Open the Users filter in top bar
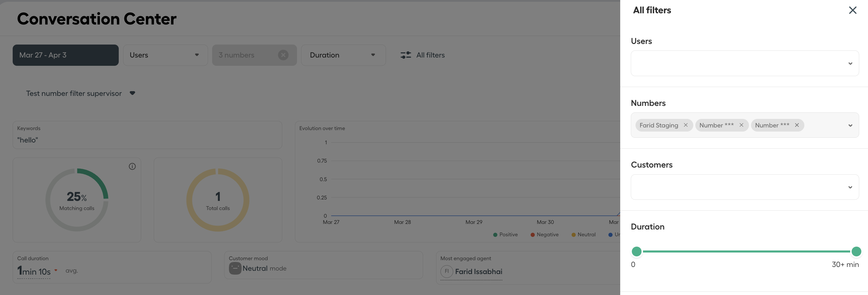Screen dimensions: 868x295 (x=166, y=55)
